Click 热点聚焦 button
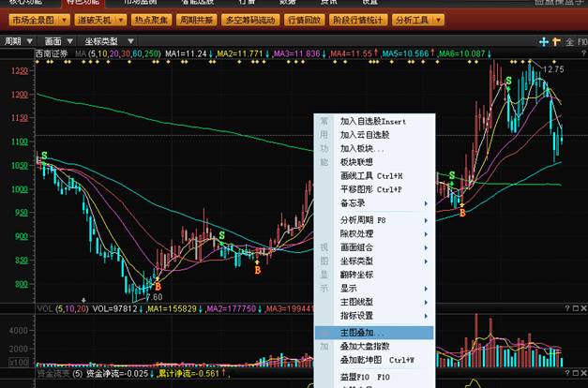588x388 pixels. (x=151, y=21)
